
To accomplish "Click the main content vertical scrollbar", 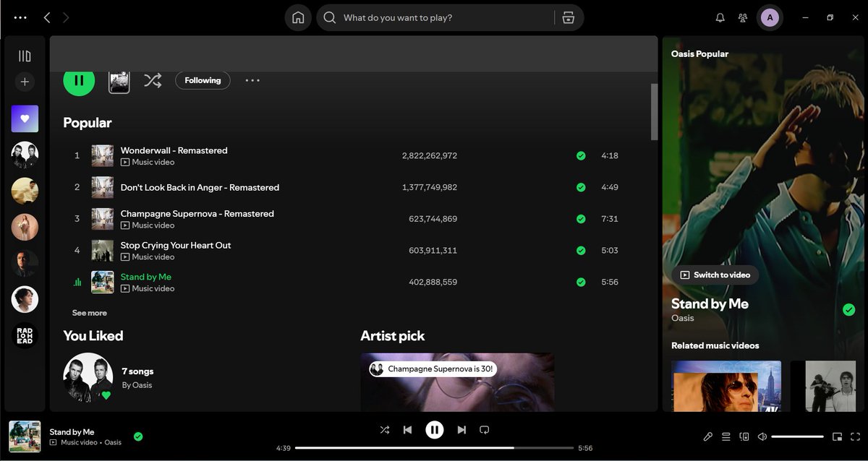I will click(654, 111).
